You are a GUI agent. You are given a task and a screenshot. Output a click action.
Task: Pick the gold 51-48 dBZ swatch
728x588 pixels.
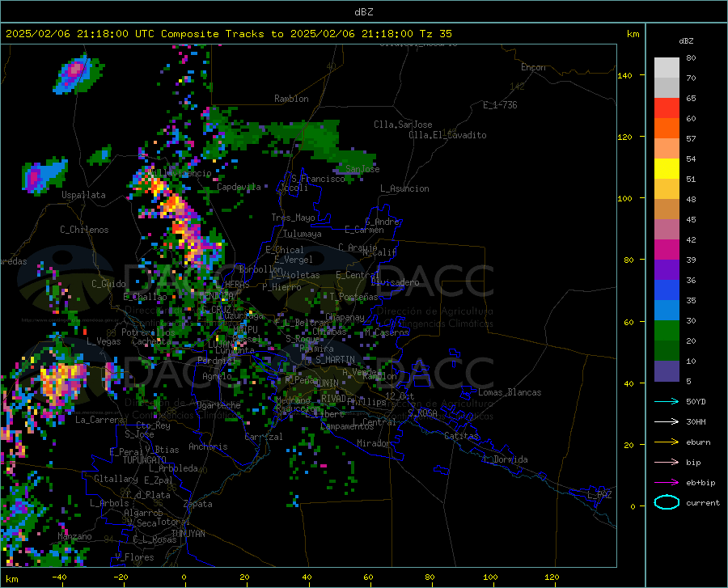coord(667,189)
